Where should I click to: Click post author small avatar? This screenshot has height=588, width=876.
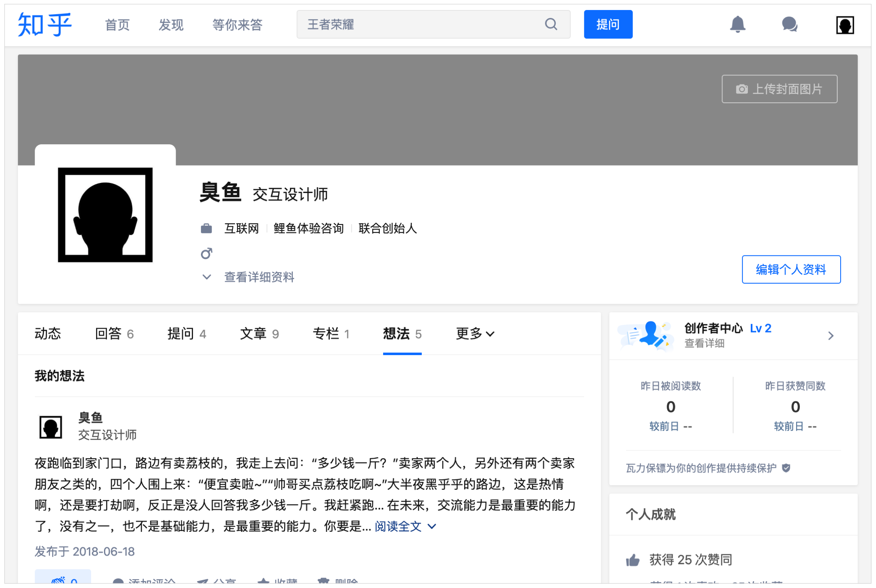(51, 427)
